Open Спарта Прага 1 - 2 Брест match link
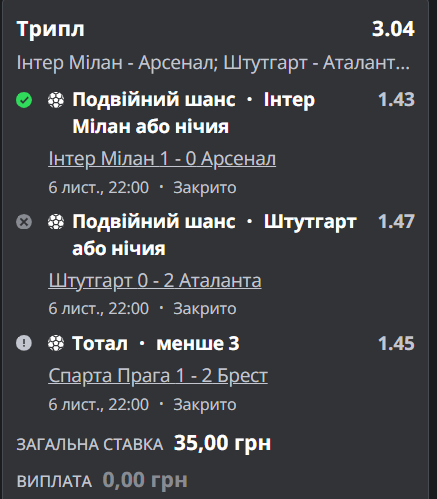The height and width of the screenshot is (499, 437). tap(158, 376)
